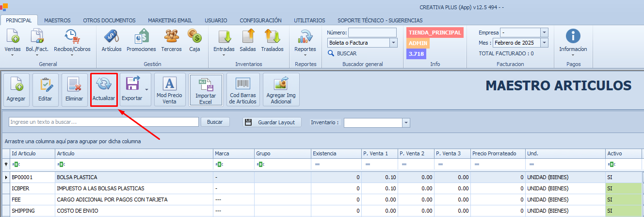The height and width of the screenshot is (217, 644).
Task: Expand the Exportar dropdown arrow
Action: [x=146, y=89]
